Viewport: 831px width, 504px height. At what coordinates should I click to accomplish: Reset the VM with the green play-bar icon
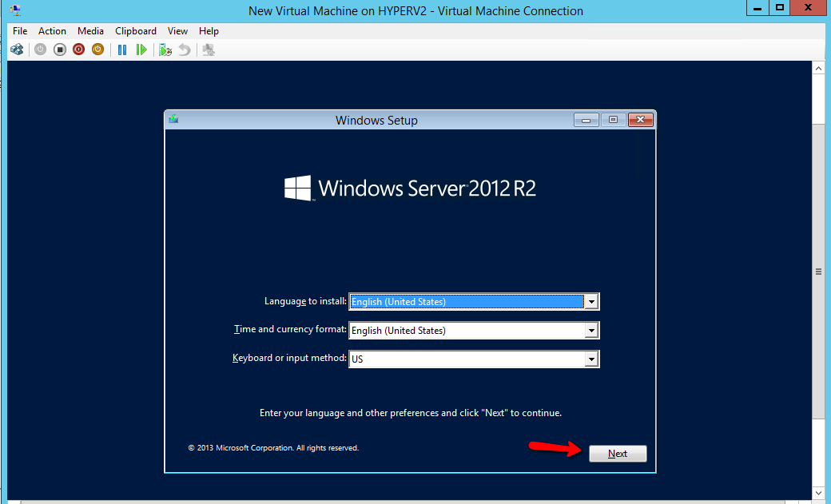pos(141,50)
